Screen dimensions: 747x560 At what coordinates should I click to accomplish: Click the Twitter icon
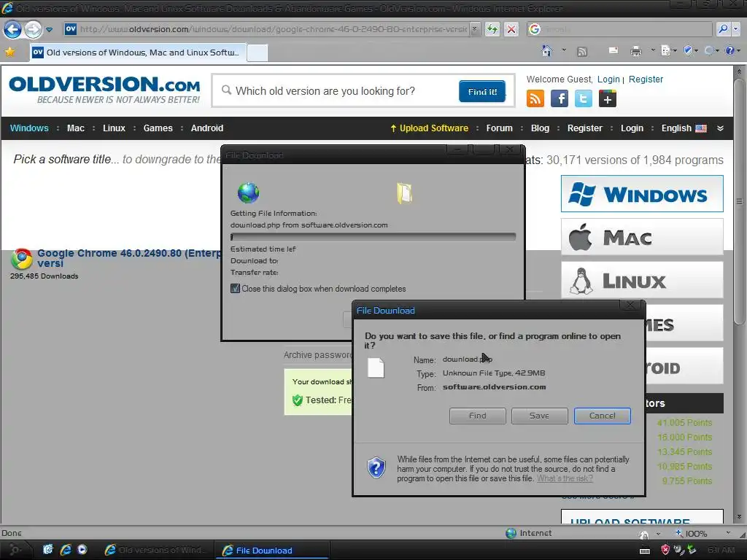pos(583,99)
